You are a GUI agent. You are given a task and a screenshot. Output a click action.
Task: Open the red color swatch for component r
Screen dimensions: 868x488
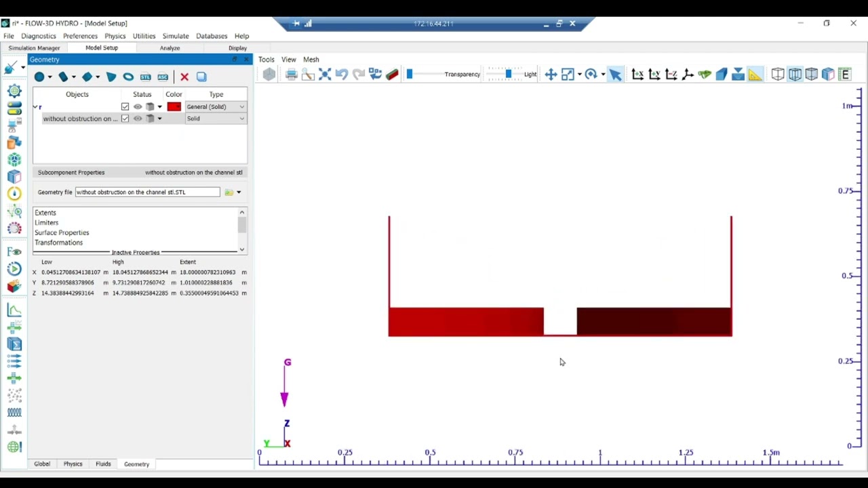(174, 107)
